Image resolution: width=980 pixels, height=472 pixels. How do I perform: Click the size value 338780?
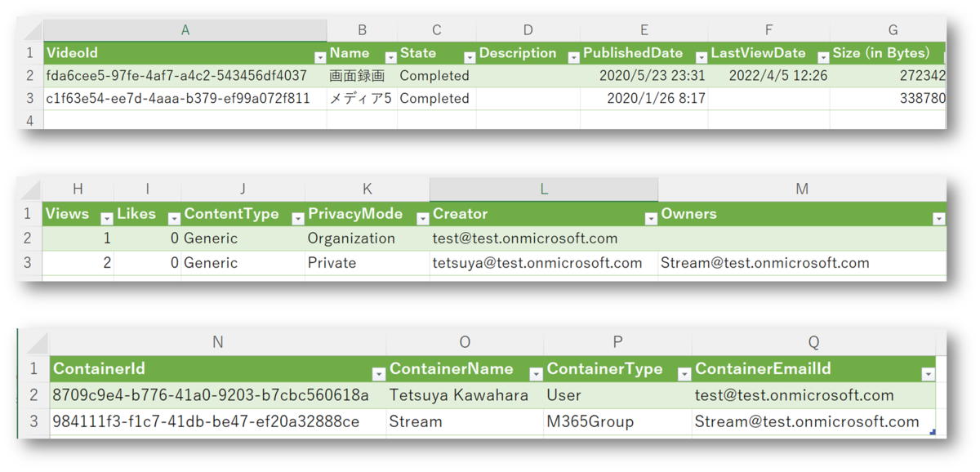889,99
